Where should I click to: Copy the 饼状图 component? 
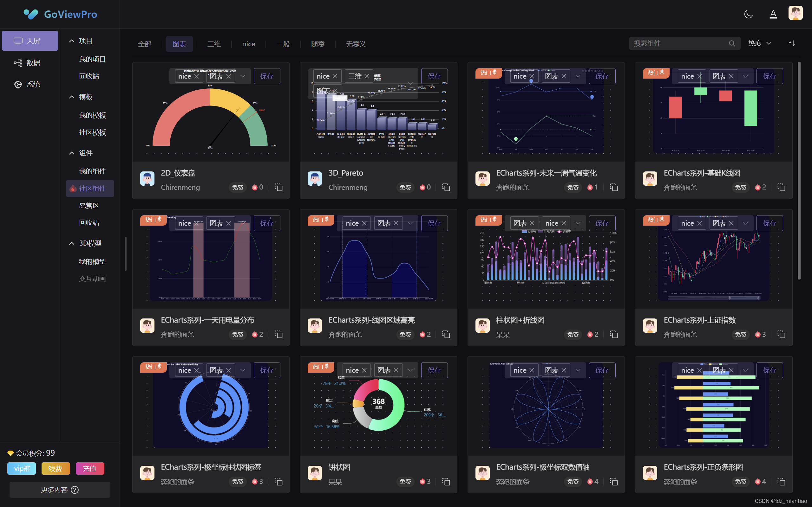[446, 482]
